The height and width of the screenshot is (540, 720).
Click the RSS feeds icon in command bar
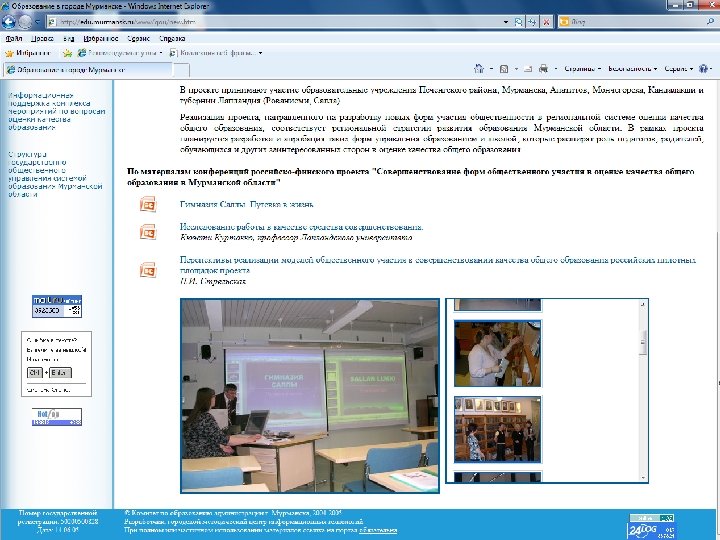tap(504, 69)
